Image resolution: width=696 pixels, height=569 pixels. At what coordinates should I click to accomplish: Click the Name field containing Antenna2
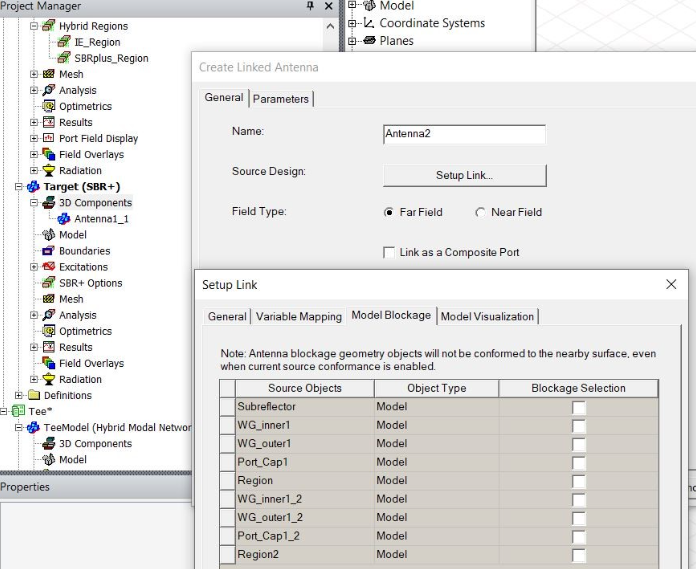point(464,134)
